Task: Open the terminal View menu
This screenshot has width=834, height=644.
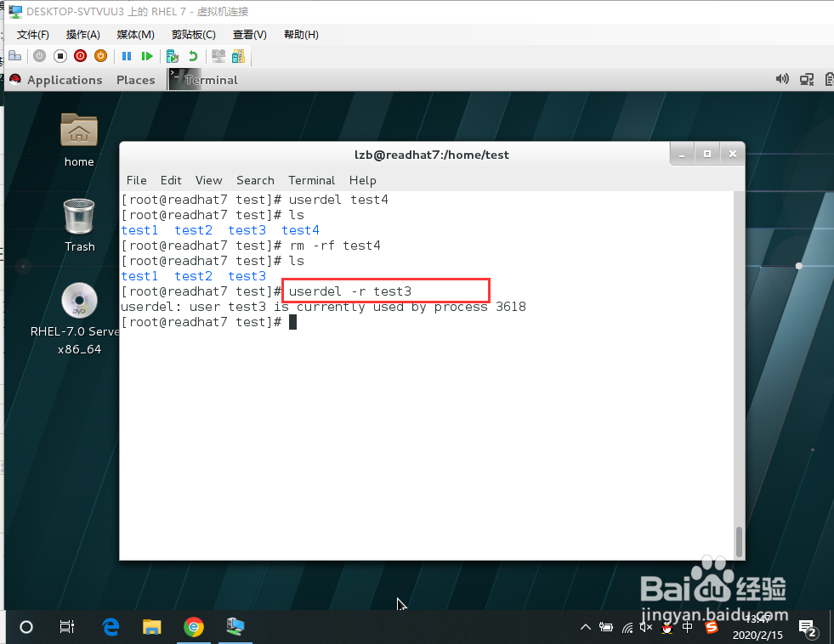Action: (x=208, y=180)
